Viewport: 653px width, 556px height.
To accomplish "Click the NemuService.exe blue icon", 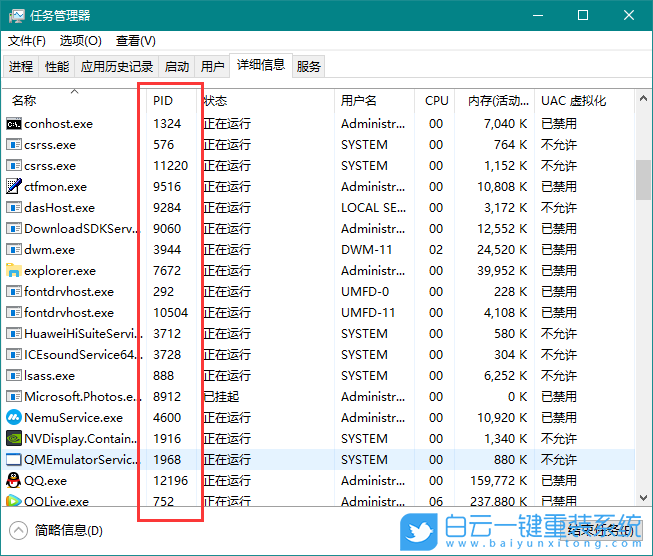I will (14, 417).
